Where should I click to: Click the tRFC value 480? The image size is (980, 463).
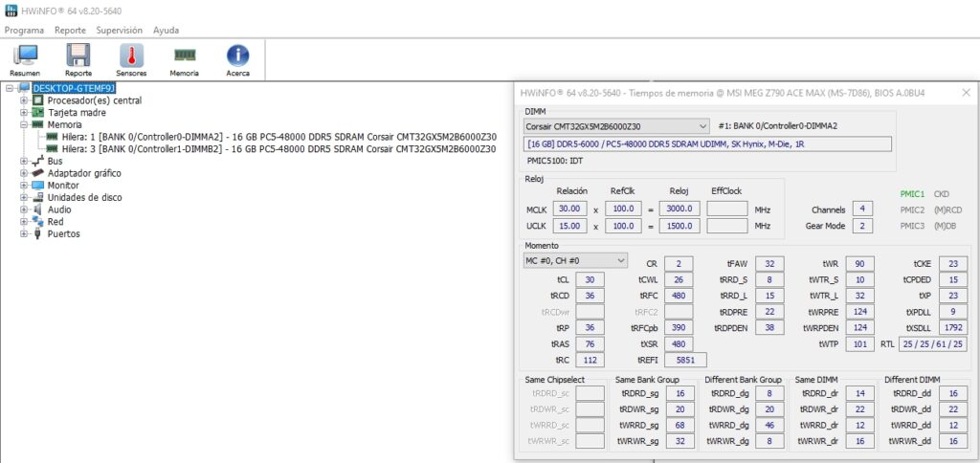[679, 296]
